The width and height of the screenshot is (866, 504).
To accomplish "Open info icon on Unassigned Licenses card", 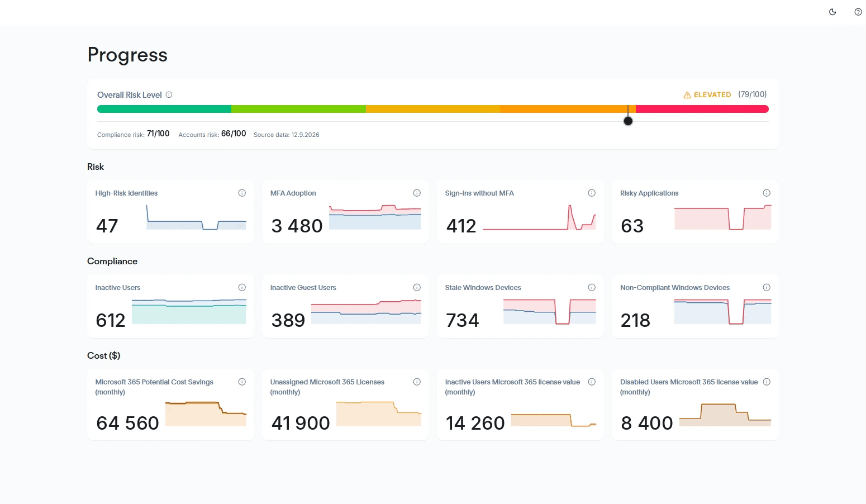I will coord(417,382).
